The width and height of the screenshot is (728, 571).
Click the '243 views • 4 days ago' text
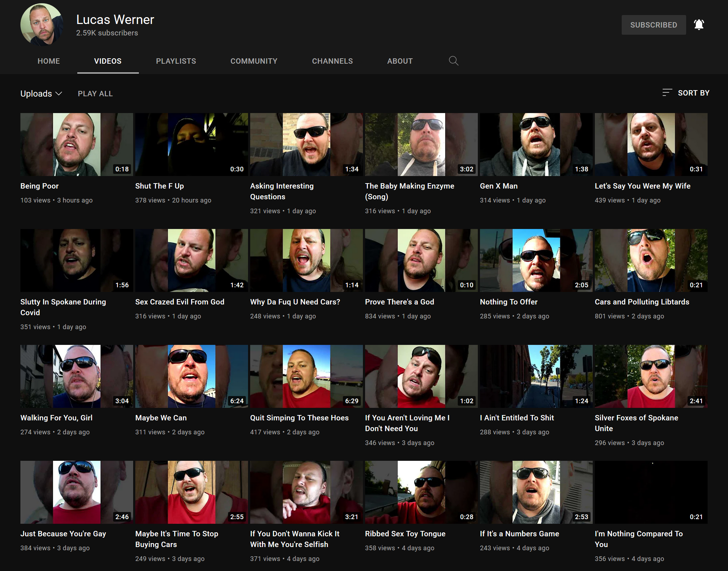pyautogui.click(x=514, y=548)
